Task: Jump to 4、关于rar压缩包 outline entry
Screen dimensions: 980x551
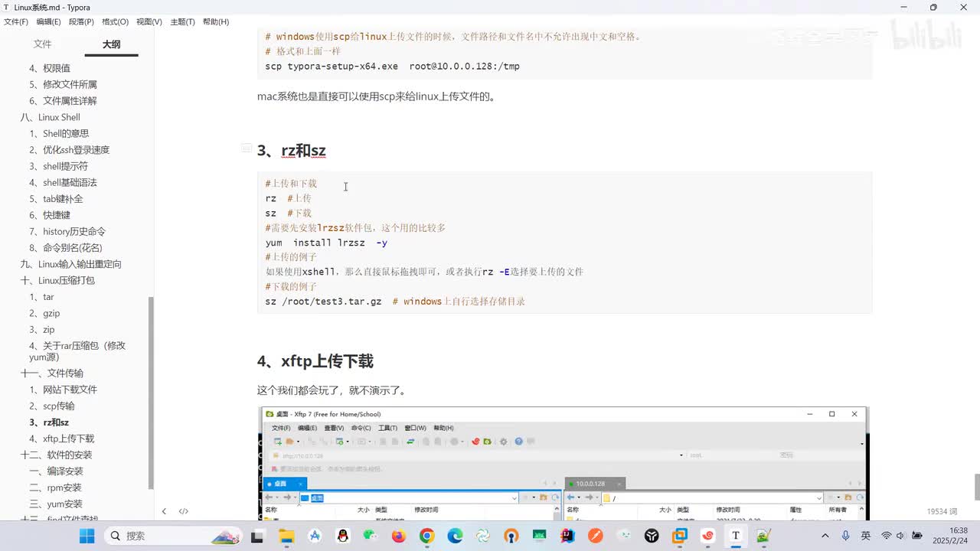Action: [x=77, y=351]
